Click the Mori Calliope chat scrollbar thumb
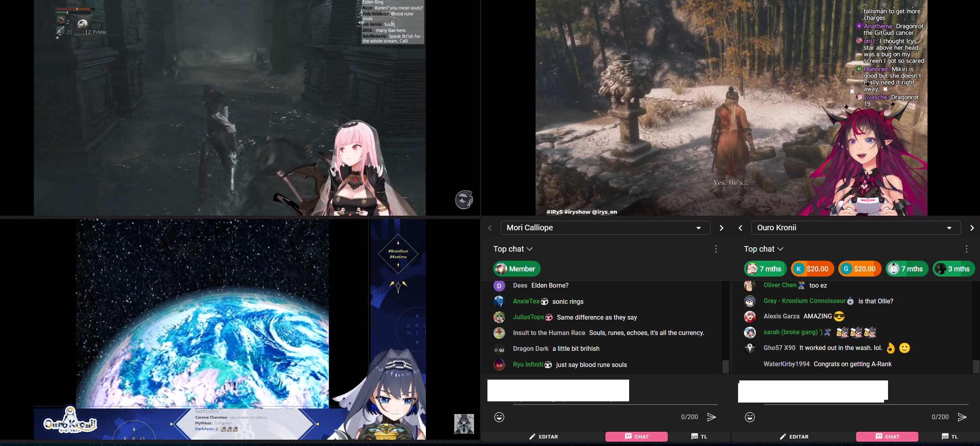The image size is (980, 446). (725, 367)
